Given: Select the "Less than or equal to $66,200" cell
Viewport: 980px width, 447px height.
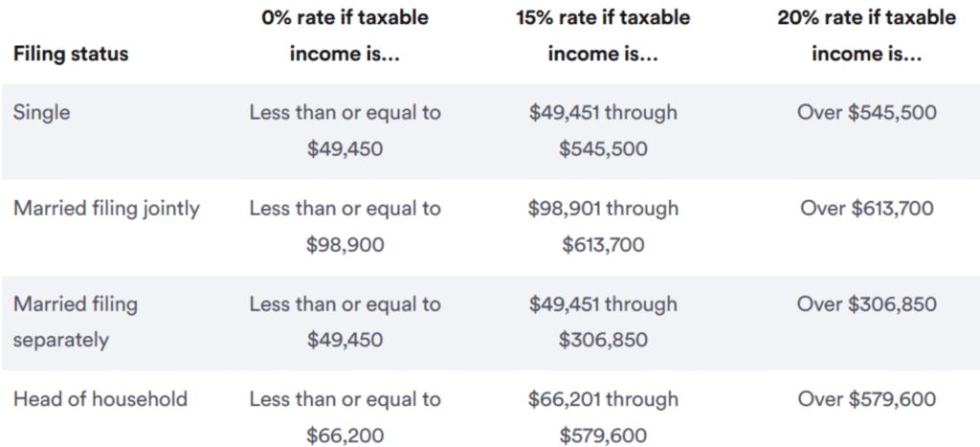Looking at the screenshot, I should (x=345, y=417).
